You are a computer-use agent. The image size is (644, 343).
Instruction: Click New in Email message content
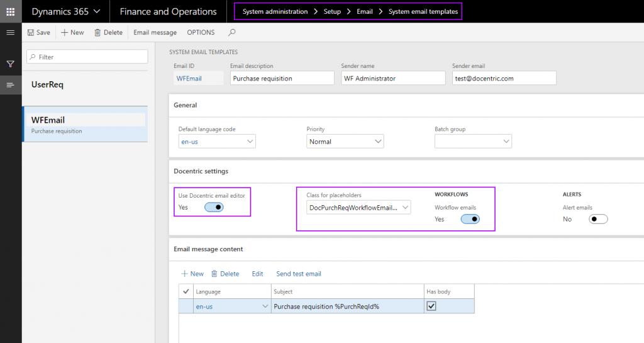coord(192,274)
